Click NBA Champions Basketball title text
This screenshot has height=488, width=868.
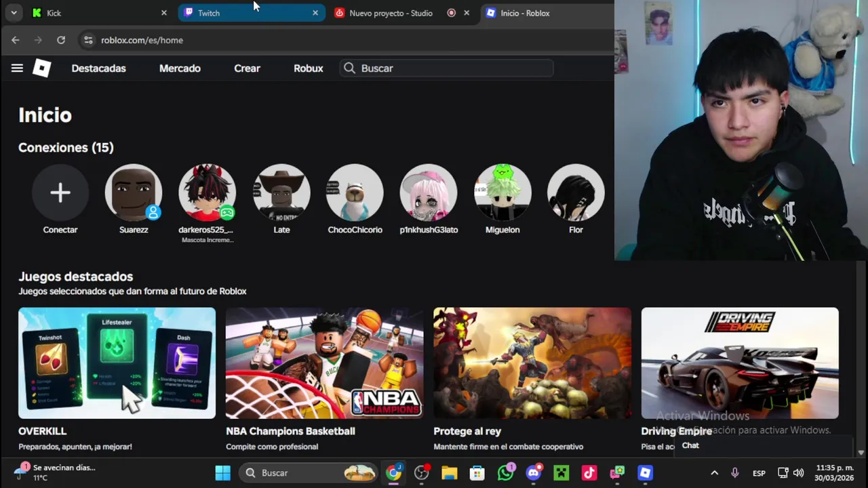pos(290,431)
